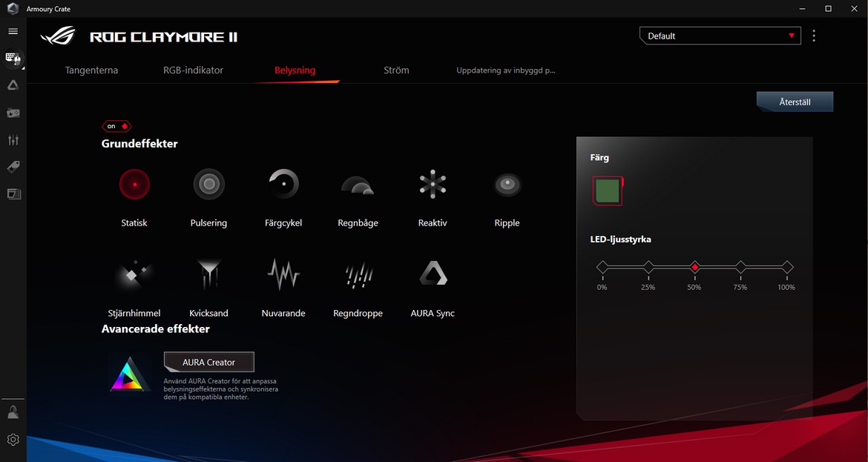
Task: Select the Färgcykel color cycle effect
Action: click(x=283, y=185)
